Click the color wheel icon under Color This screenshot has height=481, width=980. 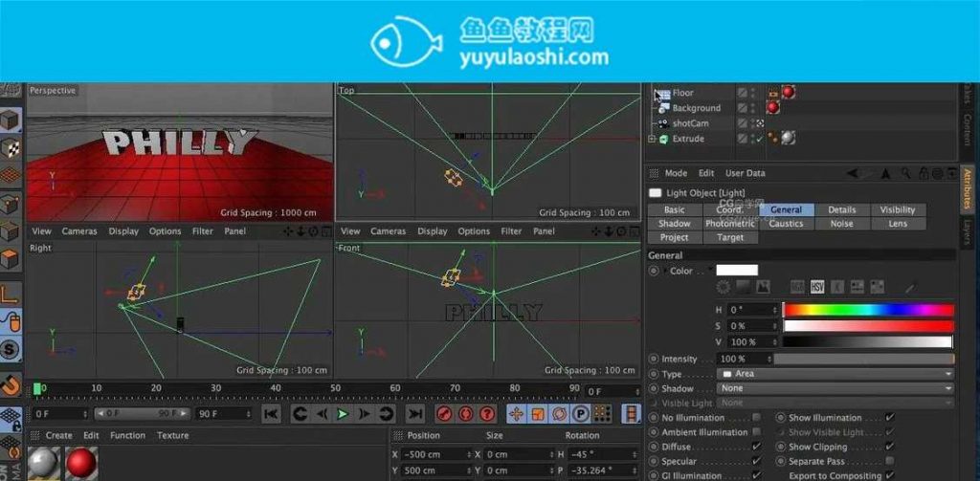724,287
